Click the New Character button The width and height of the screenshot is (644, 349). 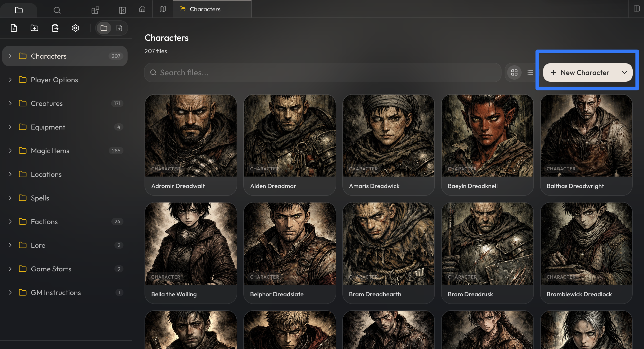coord(579,72)
